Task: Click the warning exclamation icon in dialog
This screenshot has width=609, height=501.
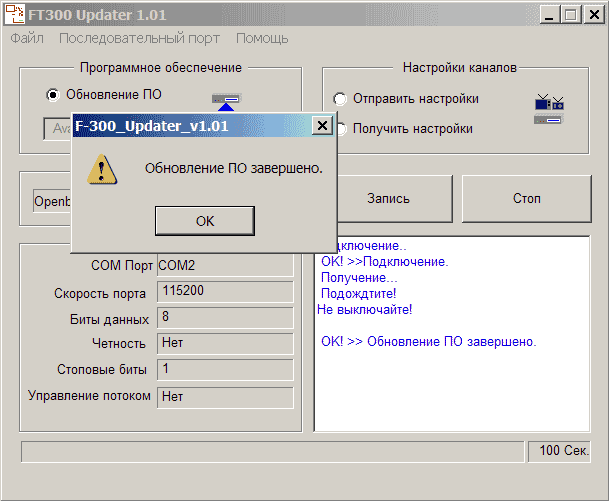Action: [102, 169]
